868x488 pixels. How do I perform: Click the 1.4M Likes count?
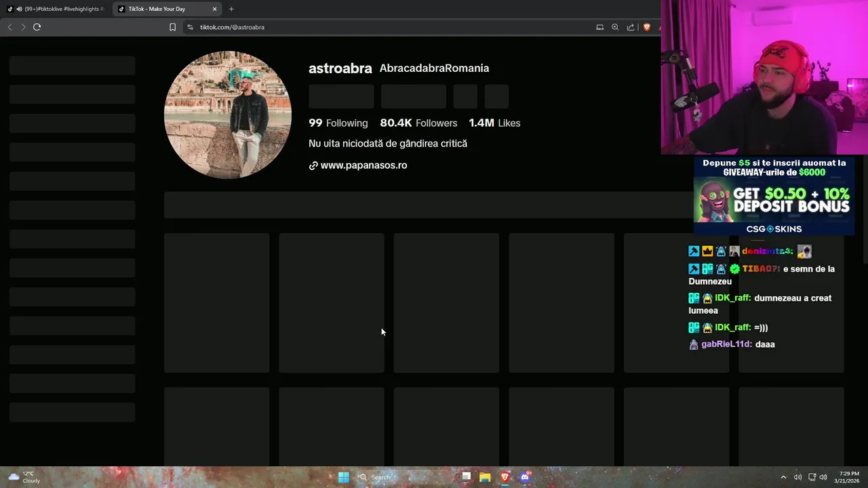tap(494, 123)
